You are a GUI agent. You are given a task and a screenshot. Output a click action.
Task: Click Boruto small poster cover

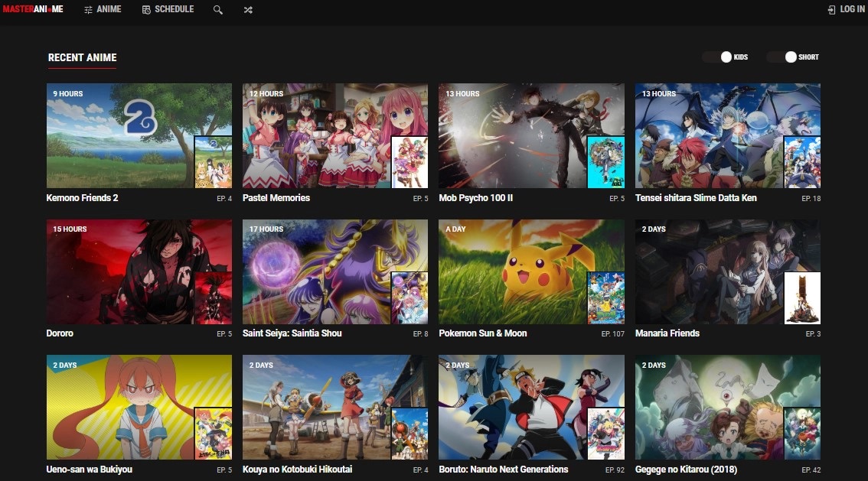click(605, 434)
